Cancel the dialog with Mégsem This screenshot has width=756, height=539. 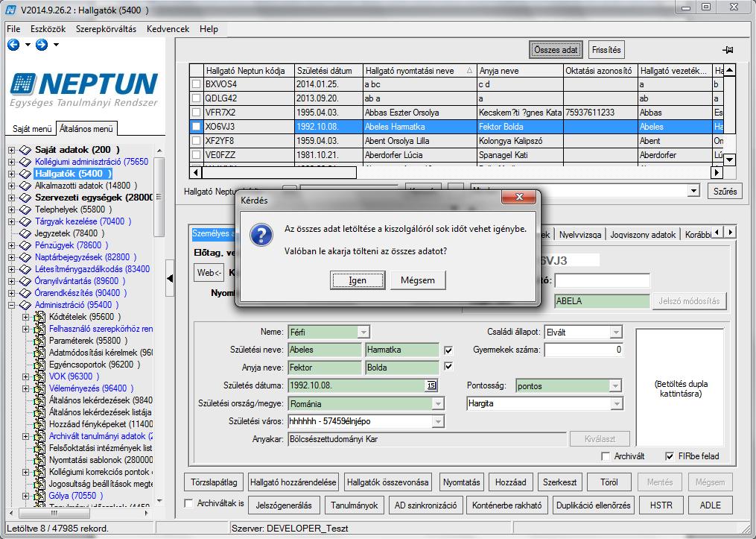[x=418, y=280]
